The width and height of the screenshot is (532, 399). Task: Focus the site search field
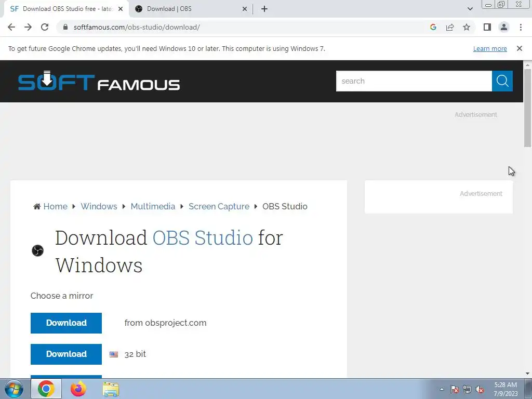[x=414, y=81]
